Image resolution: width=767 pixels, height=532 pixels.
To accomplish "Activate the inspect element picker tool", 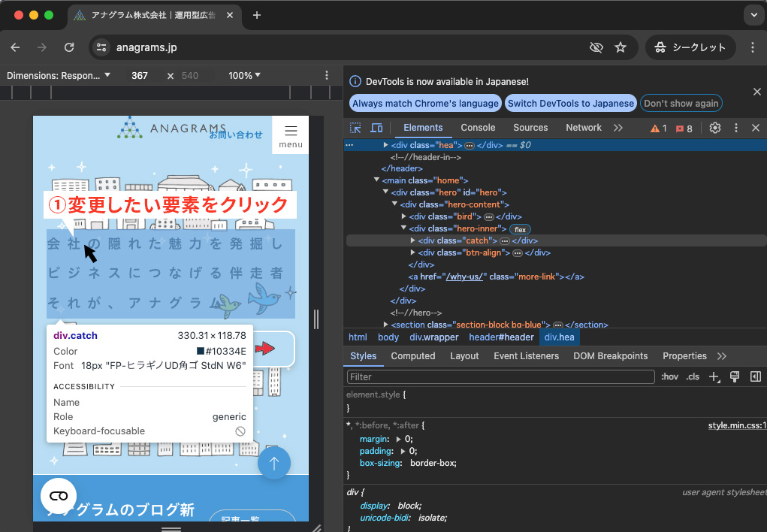I will (x=355, y=128).
